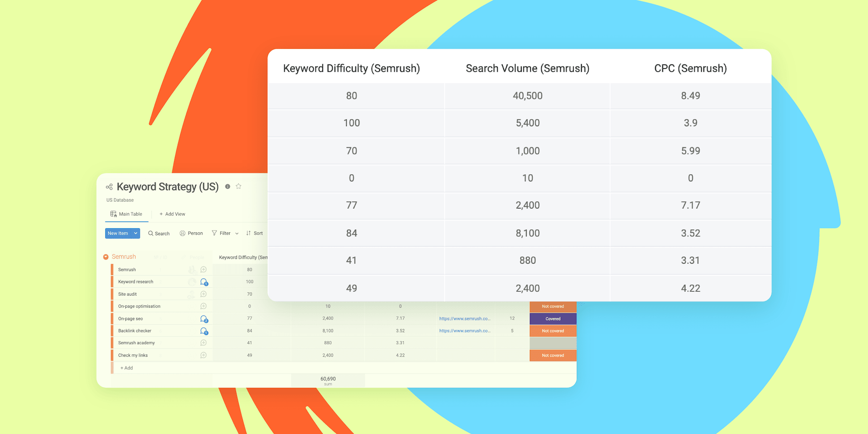Select the Backlink checker item
Image resolution: width=868 pixels, height=434 pixels.
pos(135,331)
